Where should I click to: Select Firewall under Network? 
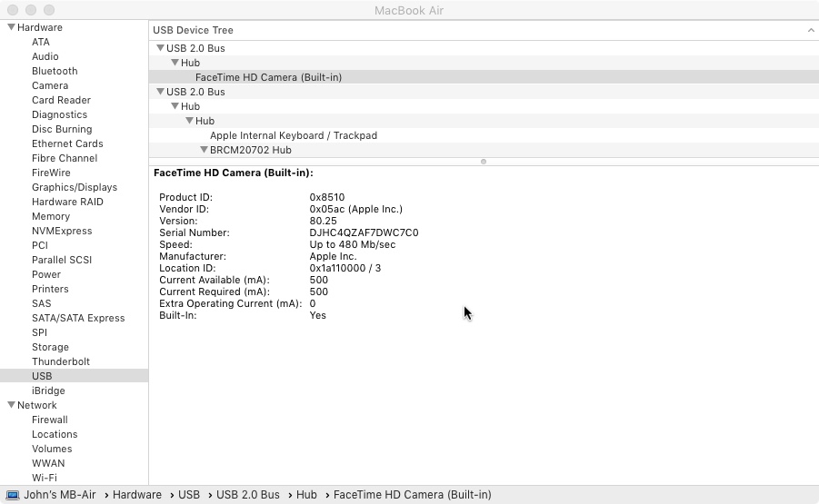click(x=50, y=420)
